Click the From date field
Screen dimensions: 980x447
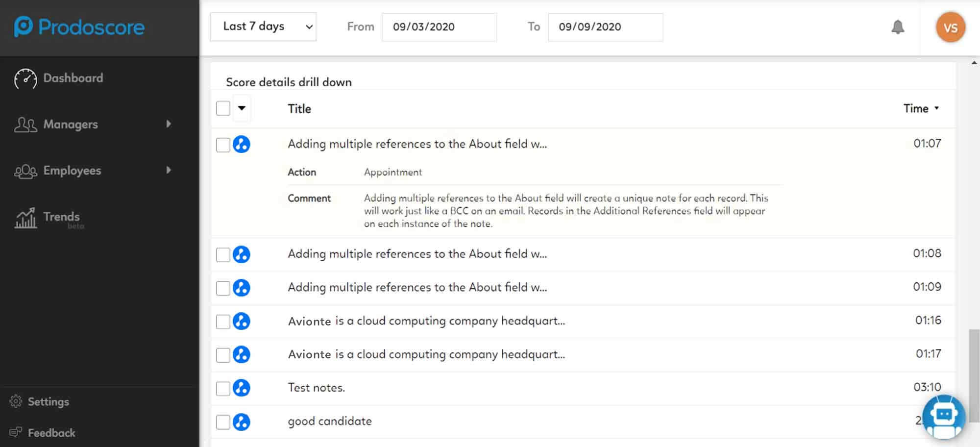[x=439, y=27]
